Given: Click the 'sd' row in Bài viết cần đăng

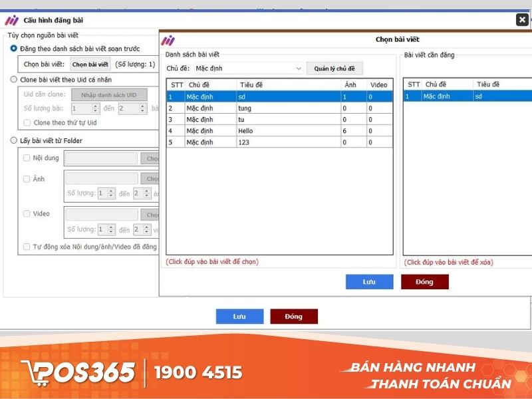Looking at the screenshot, I should (468, 96).
